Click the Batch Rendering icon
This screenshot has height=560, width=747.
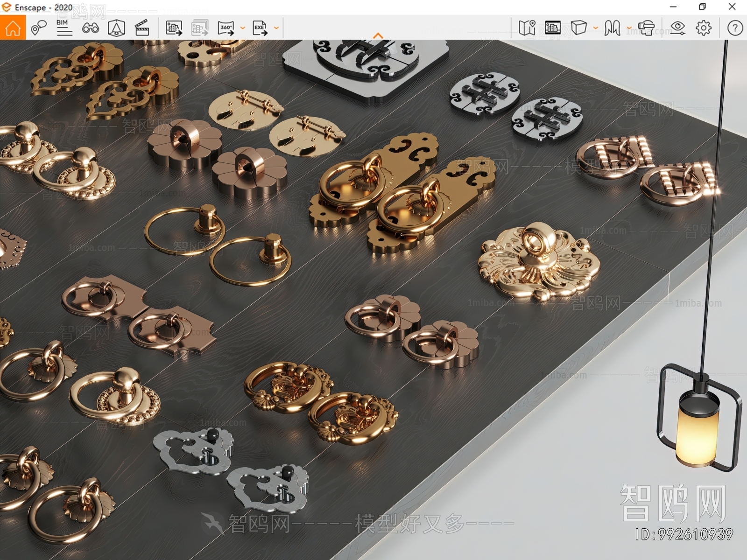pos(200,28)
